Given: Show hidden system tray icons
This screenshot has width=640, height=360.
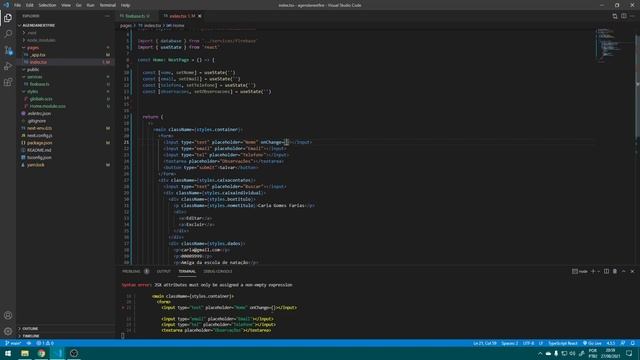Looking at the screenshot, I should click(540, 353).
